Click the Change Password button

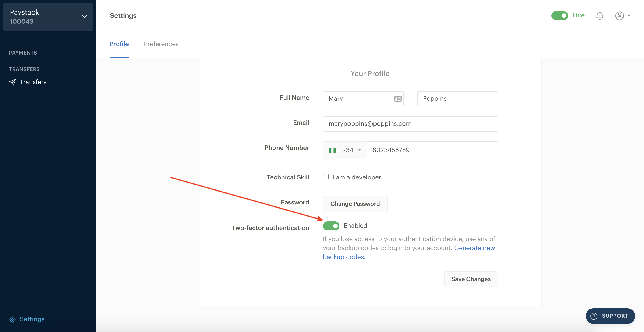[355, 204]
